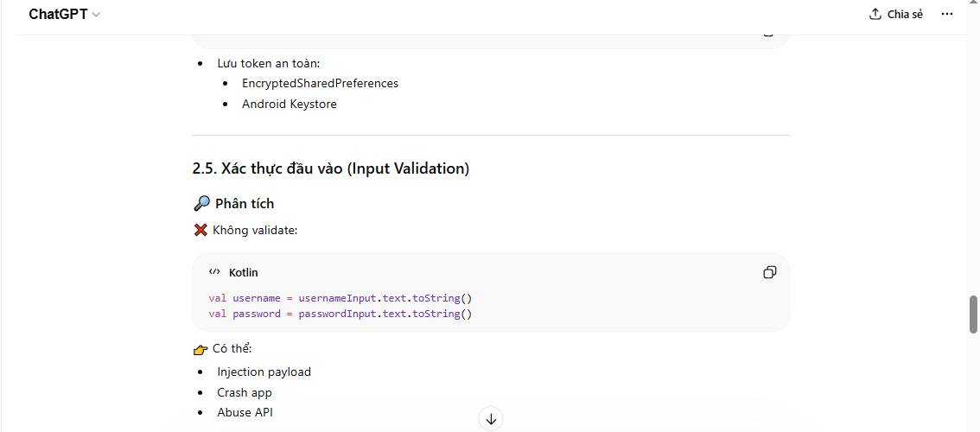The image size is (980, 432).
Task: Click the Kotlin language label
Action: (x=243, y=272)
